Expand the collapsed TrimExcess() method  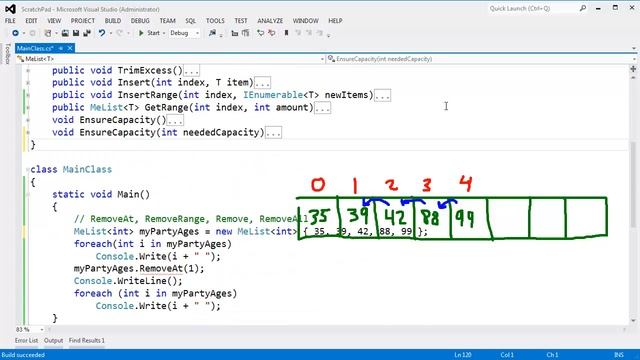click(x=28, y=70)
